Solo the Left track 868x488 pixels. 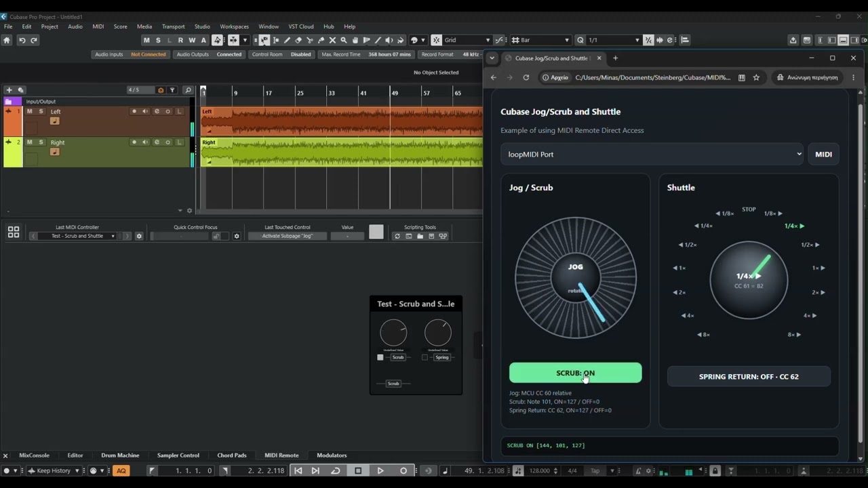[41, 111]
